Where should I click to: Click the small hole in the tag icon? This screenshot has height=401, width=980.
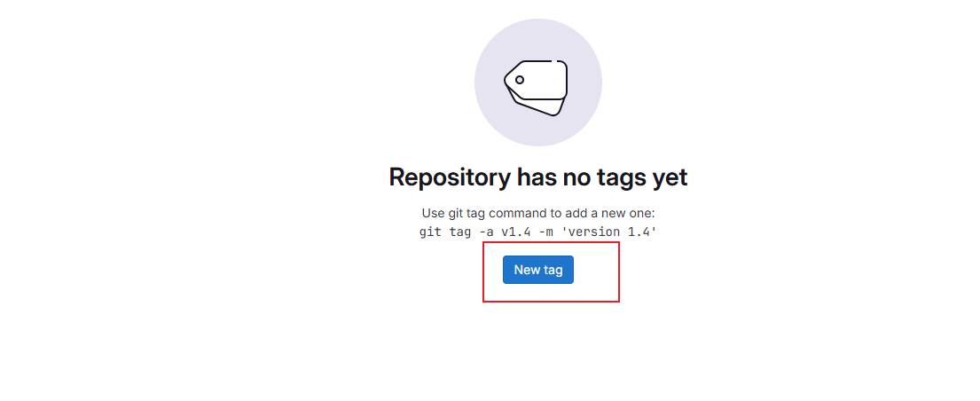[x=520, y=80]
